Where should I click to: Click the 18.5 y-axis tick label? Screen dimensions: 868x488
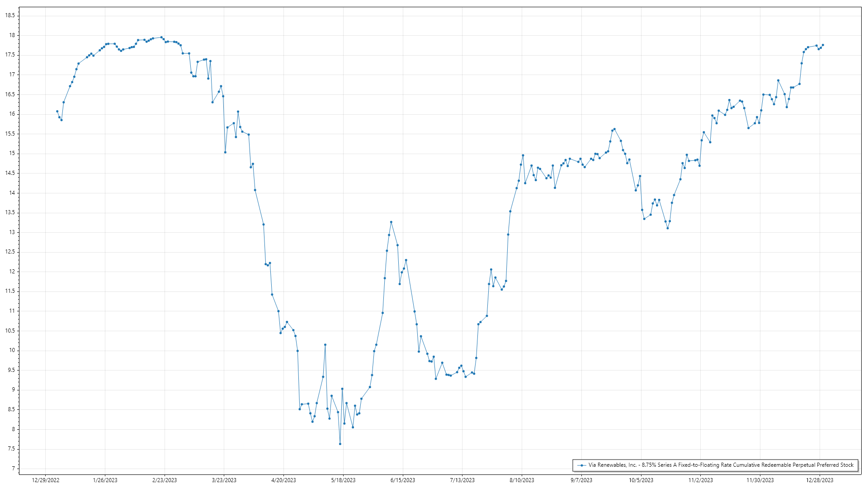10,15
